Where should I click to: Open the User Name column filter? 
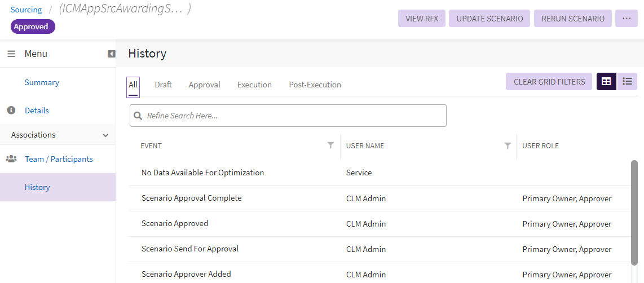click(x=508, y=145)
